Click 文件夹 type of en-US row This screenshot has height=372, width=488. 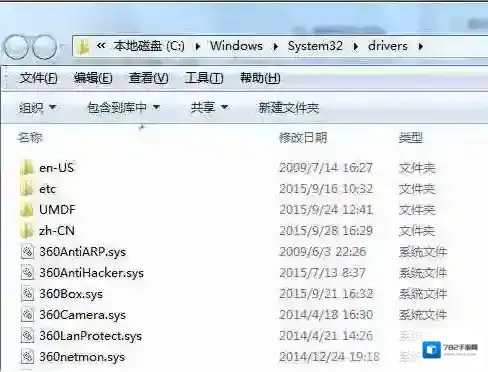coord(417,168)
